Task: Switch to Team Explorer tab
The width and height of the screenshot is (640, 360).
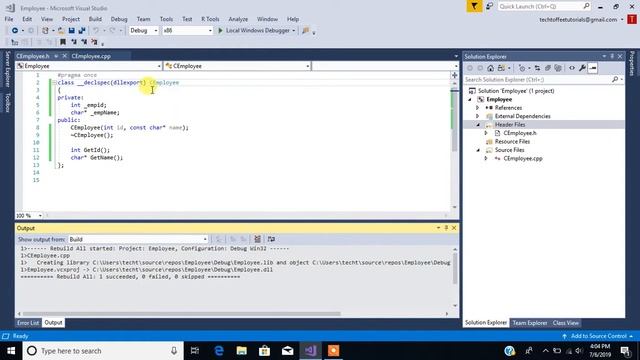Action: click(x=529, y=323)
